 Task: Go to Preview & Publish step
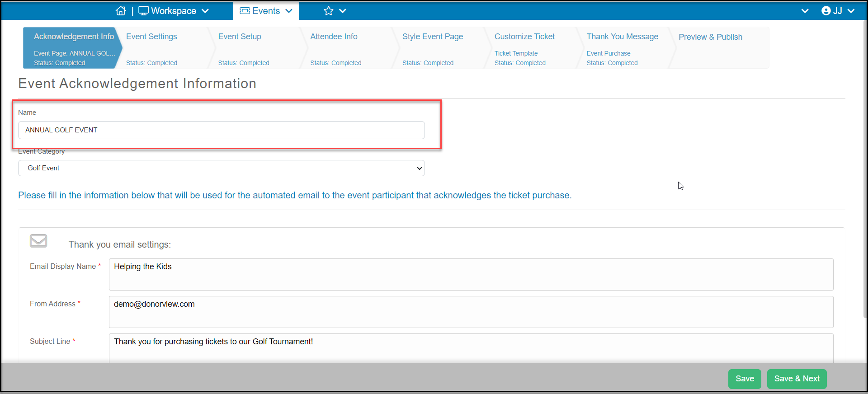[719, 47]
